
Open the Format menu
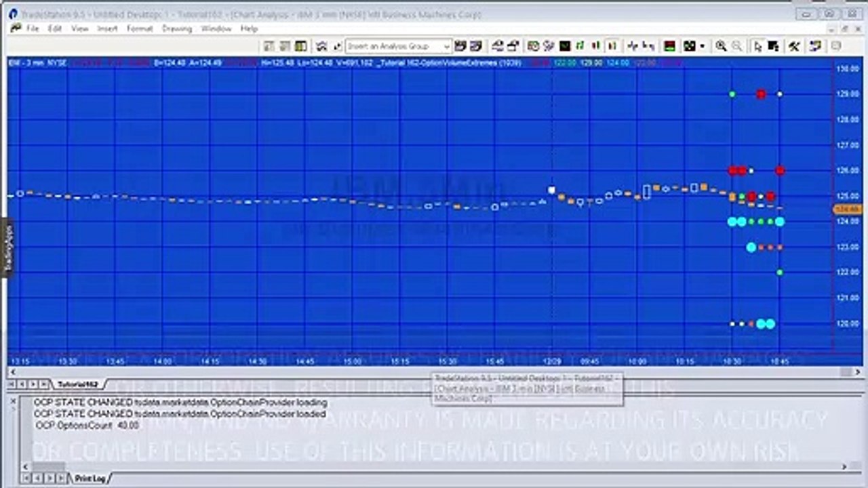[x=140, y=28]
